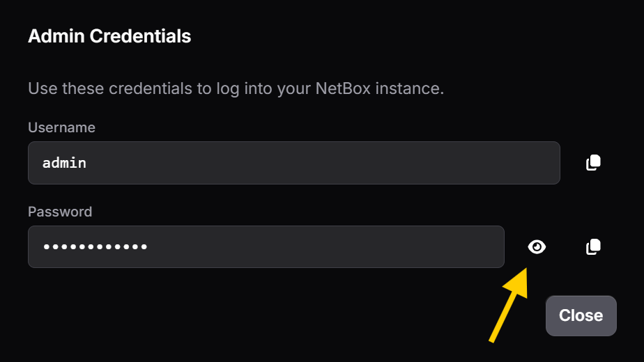Image resolution: width=644 pixels, height=362 pixels.
Task: Click the Password field label
Action: coord(60,212)
